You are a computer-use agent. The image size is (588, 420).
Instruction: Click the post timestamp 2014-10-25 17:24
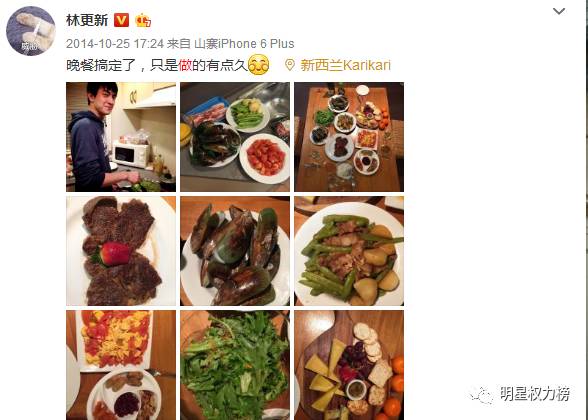[x=115, y=44]
